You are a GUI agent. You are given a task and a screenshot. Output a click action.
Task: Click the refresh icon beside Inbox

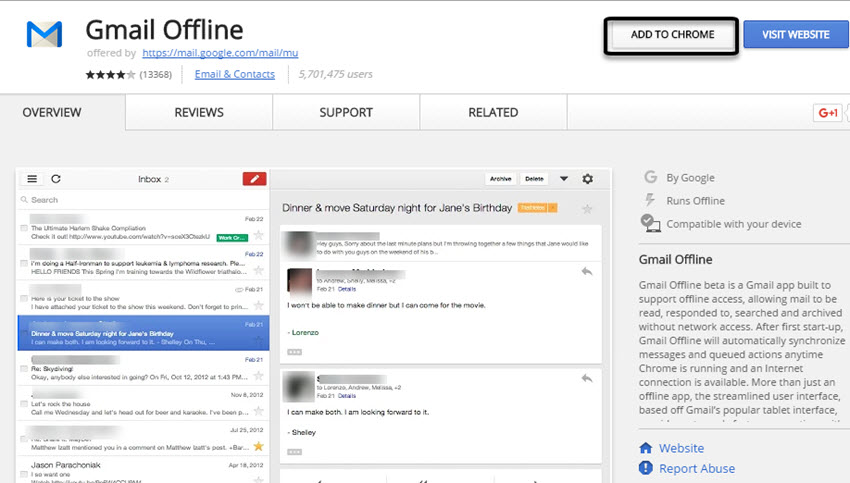coord(56,179)
